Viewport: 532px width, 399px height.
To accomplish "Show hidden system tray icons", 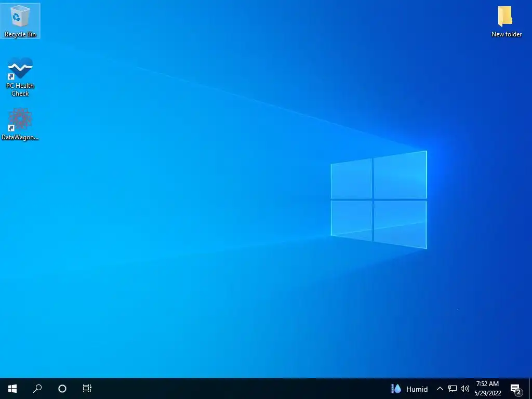I will [440, 389].
